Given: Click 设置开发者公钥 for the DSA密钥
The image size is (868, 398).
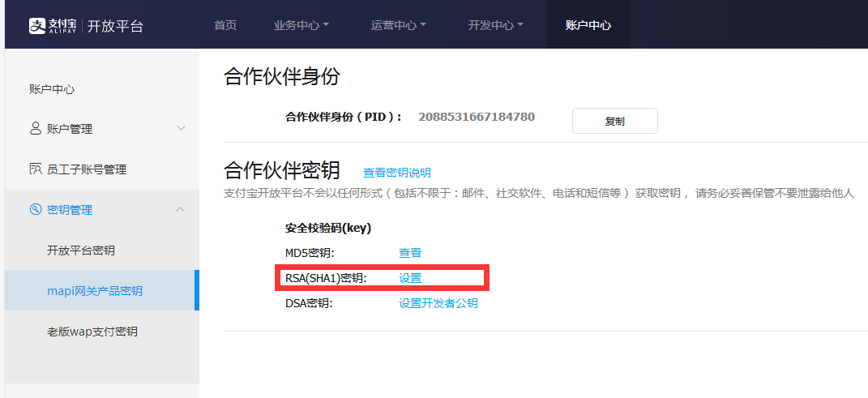Looking at the screenshot, I should pyautogui.click(x=438, y=303).
